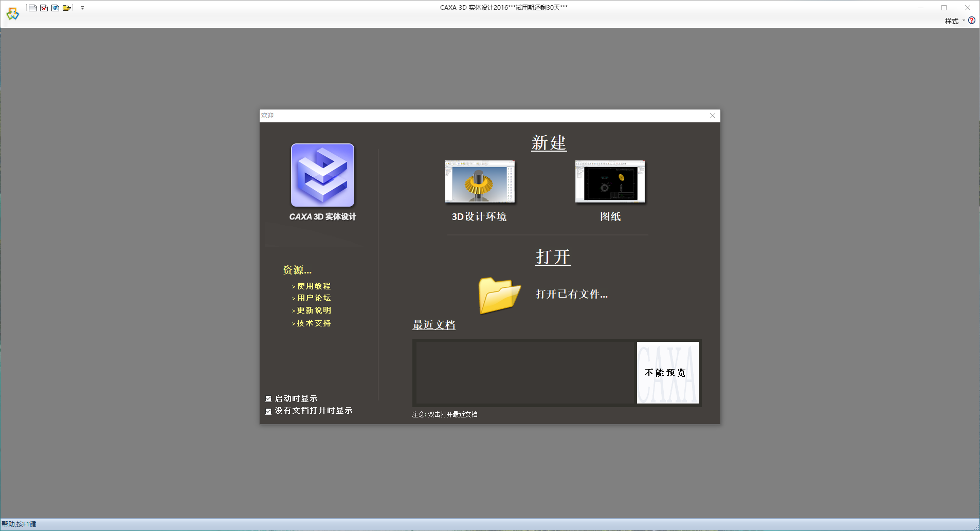
Task: Toggle 没有文档打开时显示 checkbox
Action: [268, 411]
